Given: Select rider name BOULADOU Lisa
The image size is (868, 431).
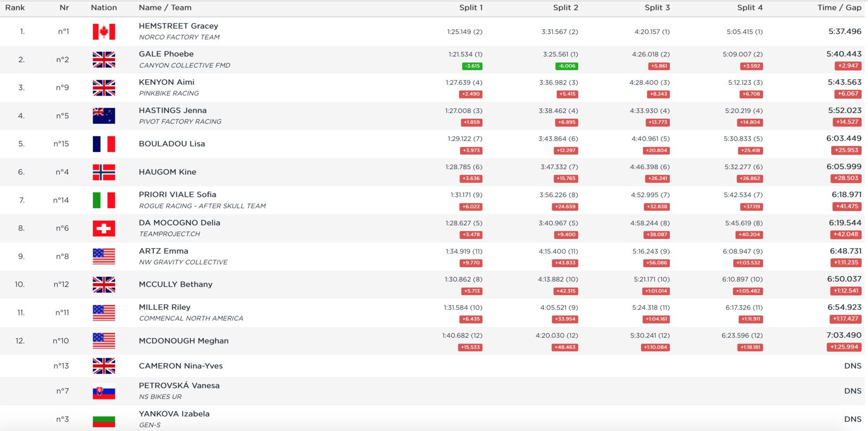Looking at the screenshot, I should click(172, 144).
